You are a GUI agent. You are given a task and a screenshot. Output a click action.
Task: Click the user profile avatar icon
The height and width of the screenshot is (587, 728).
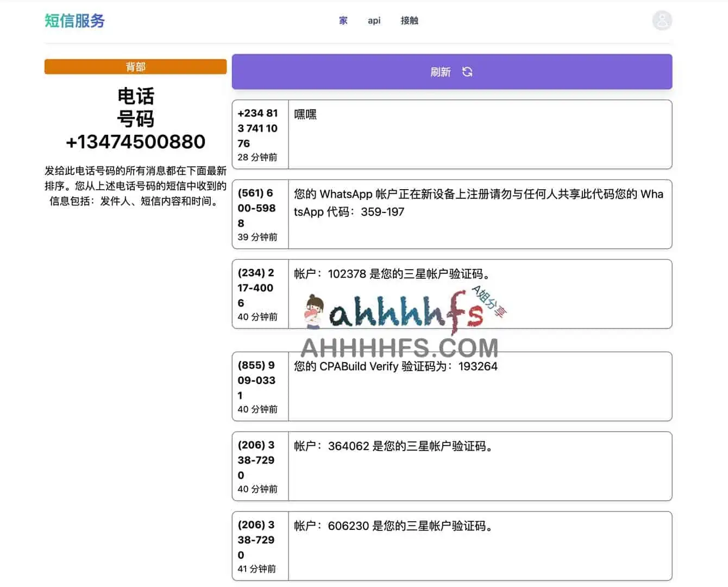coord(662,21)
